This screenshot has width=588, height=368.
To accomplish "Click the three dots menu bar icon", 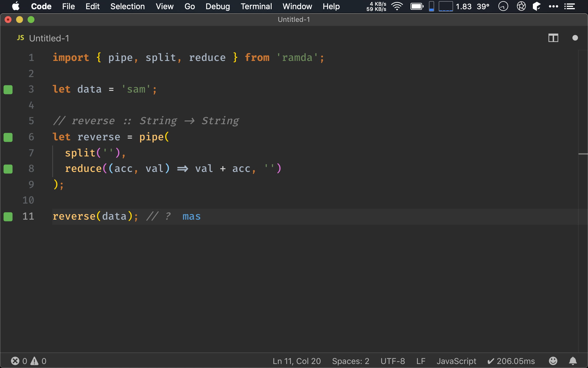I will [x=553, y=6].
